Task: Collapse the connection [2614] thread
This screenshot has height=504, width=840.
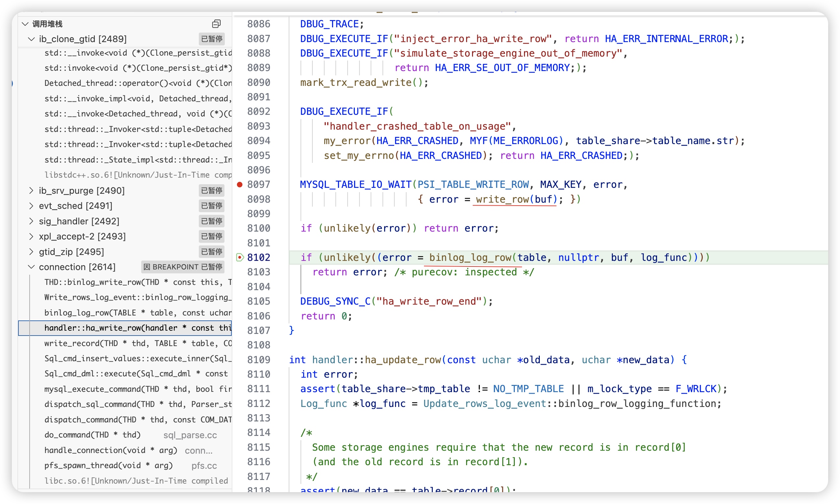Action: (31, 267)
